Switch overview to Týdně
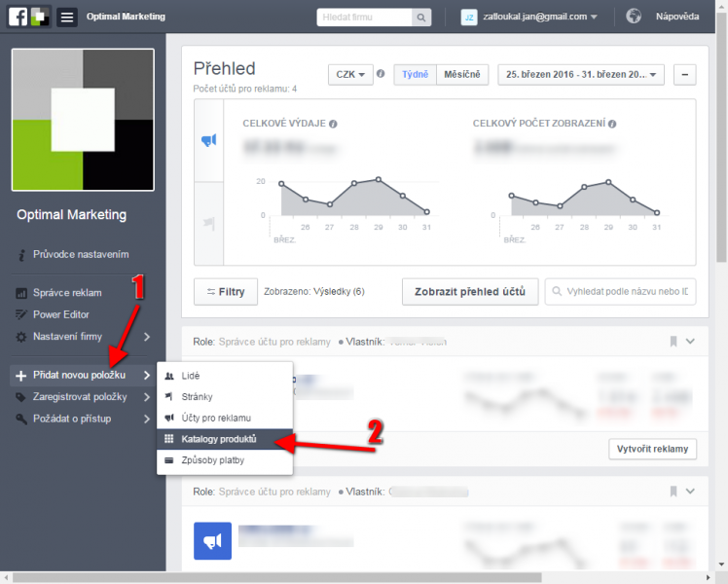The height and width of the screenshot is (584, 728). [x=415, y=74]
